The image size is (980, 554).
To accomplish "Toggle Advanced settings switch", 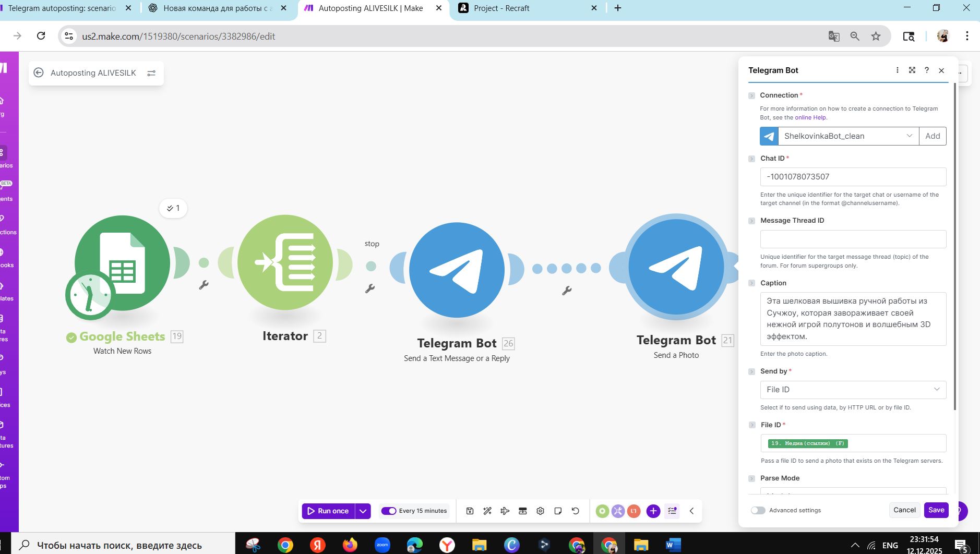I will (x=758, y=510).
